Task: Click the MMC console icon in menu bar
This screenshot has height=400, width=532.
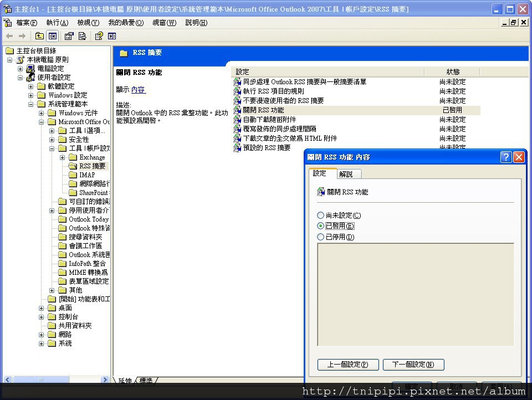Action: coord(7,23)
